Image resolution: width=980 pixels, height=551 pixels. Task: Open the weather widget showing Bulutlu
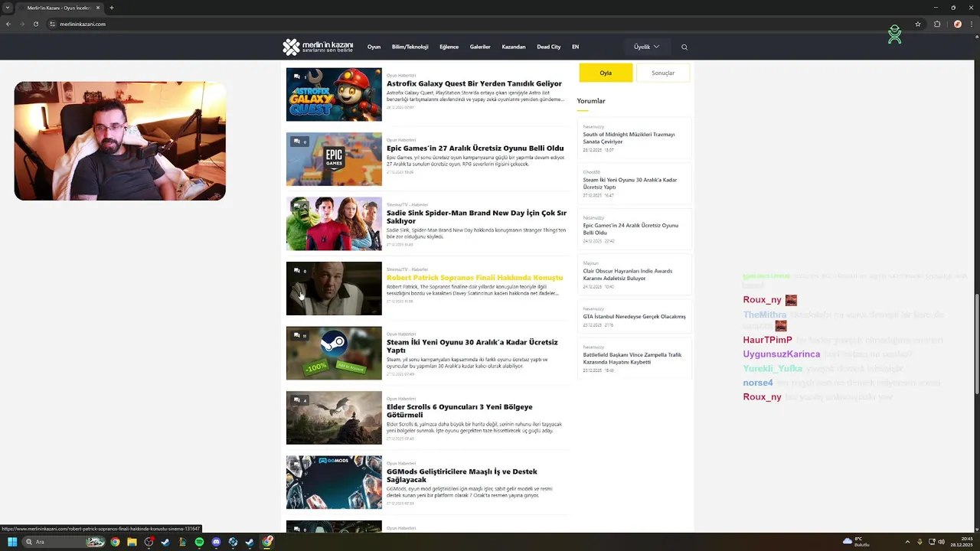(857, 542)
